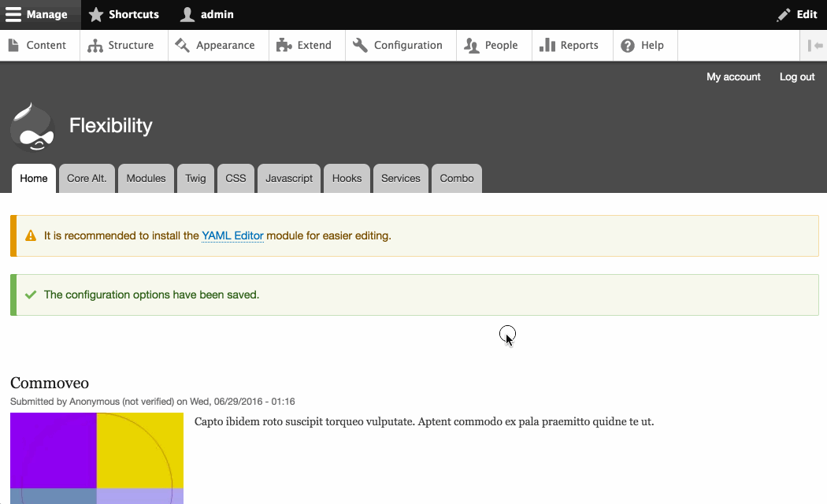Click the green checkmark status icon
The image size is (827, 504).
(31, 295)
